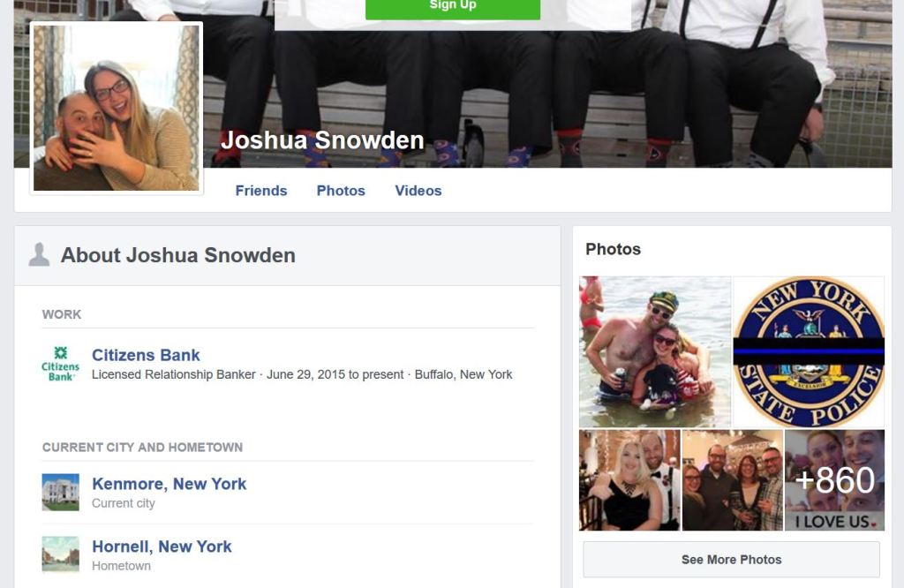Open the New York State Police photo
904x588 pixels.
(809, 351)
